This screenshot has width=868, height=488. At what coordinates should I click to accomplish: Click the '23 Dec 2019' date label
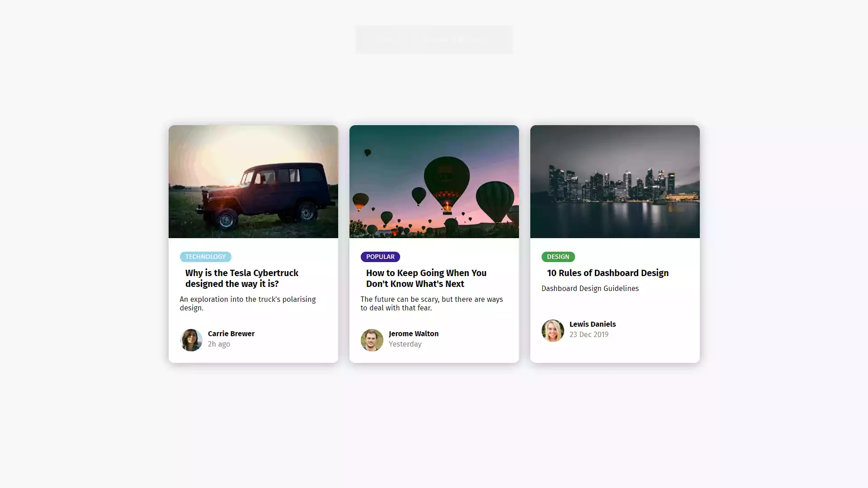click(x=589, y=334)
